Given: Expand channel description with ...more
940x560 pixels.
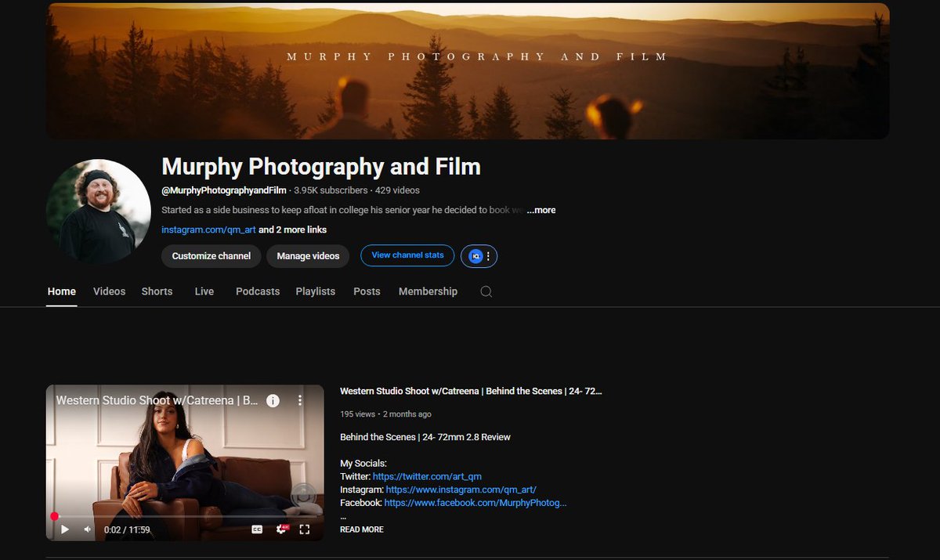Looking at the screenshot, I should 541,210.
